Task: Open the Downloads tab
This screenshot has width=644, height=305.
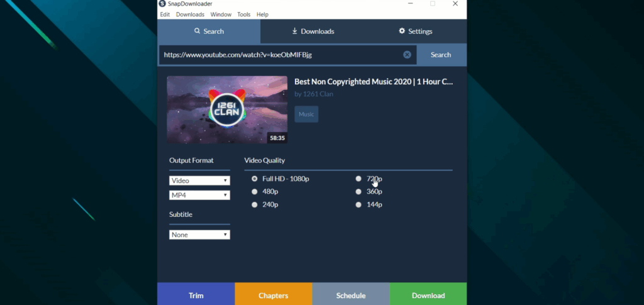Action: (x=313, y=31)
